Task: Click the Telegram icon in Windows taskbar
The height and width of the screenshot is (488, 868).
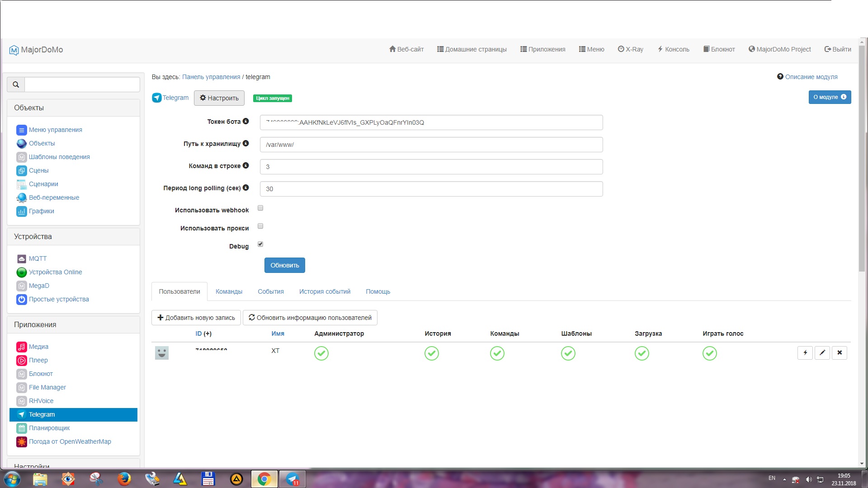Action: (x=292, y=479)
